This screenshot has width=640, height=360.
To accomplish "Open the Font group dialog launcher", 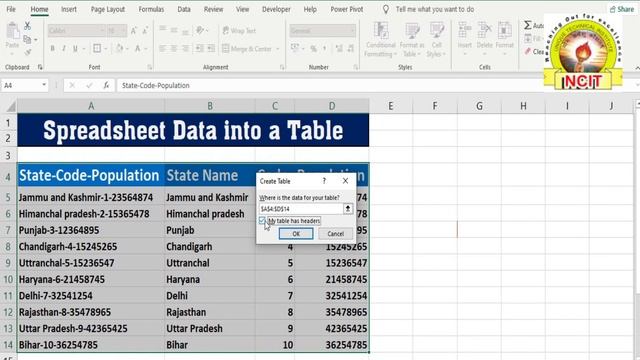I will click(150, 67).
